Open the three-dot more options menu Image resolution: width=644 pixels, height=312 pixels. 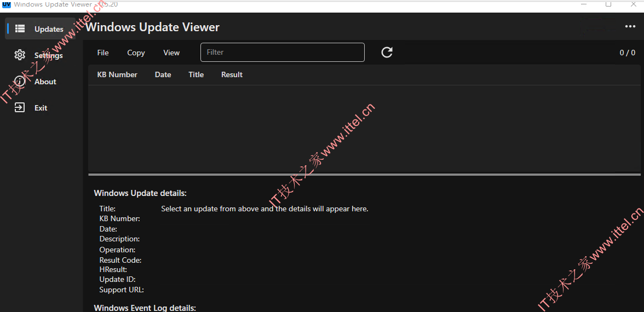pos(630,27)
